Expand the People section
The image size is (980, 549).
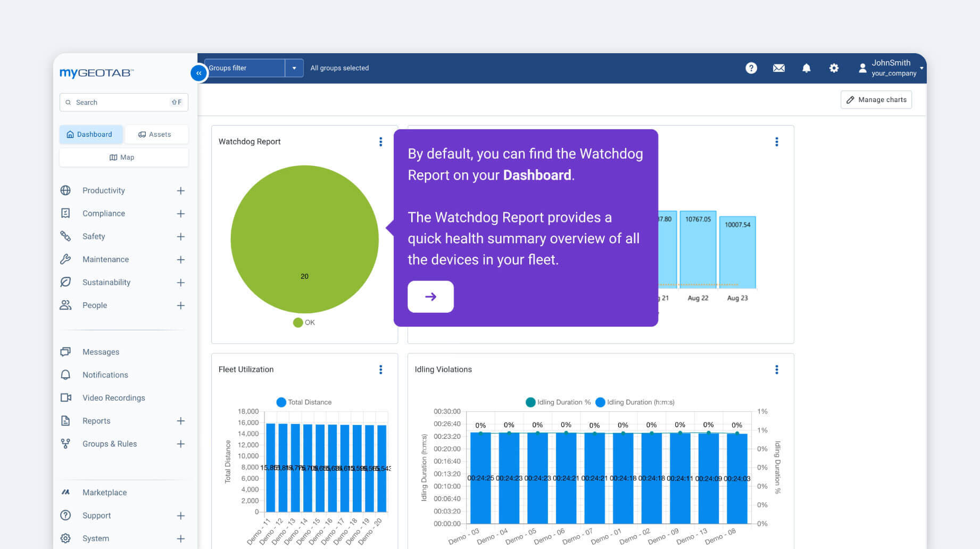pos(181,305)
